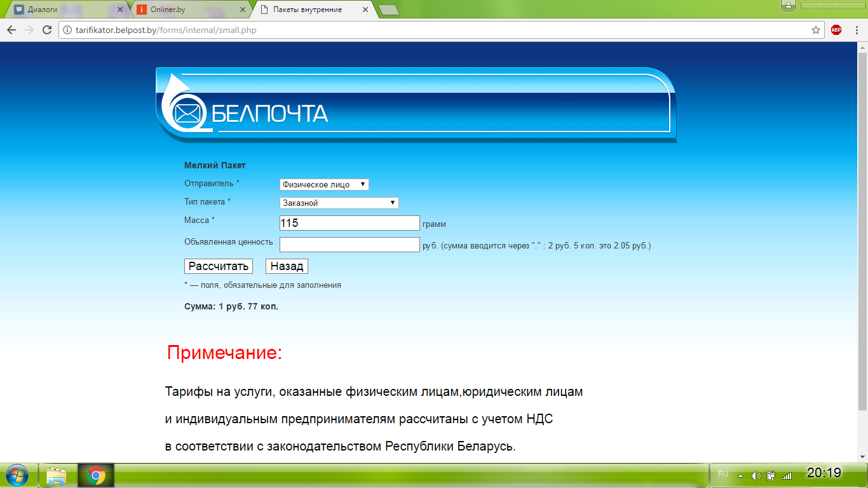Viewport: 868px width, 488px height.
Task: View site information icon in address bar
Action: tap(67, 30)
